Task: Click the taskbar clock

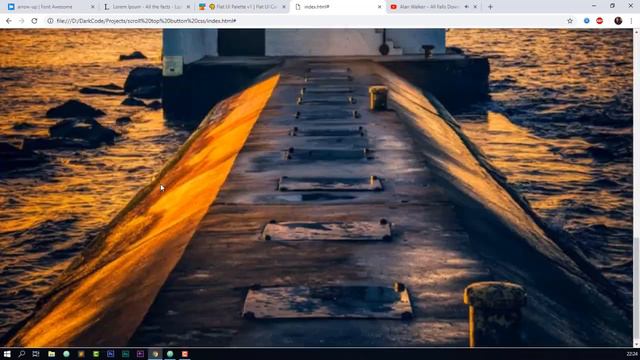Action: [x=632, y=354]
